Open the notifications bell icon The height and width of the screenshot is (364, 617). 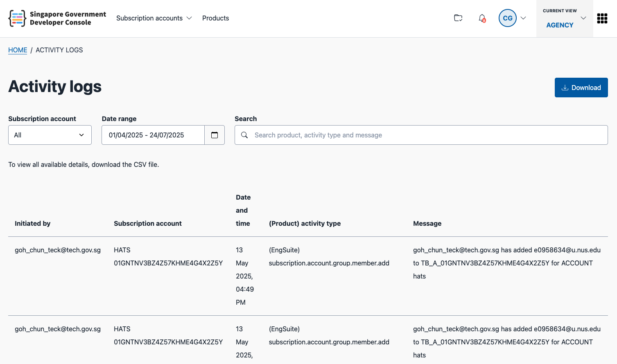pyautogui.click(x=482, y=18)
